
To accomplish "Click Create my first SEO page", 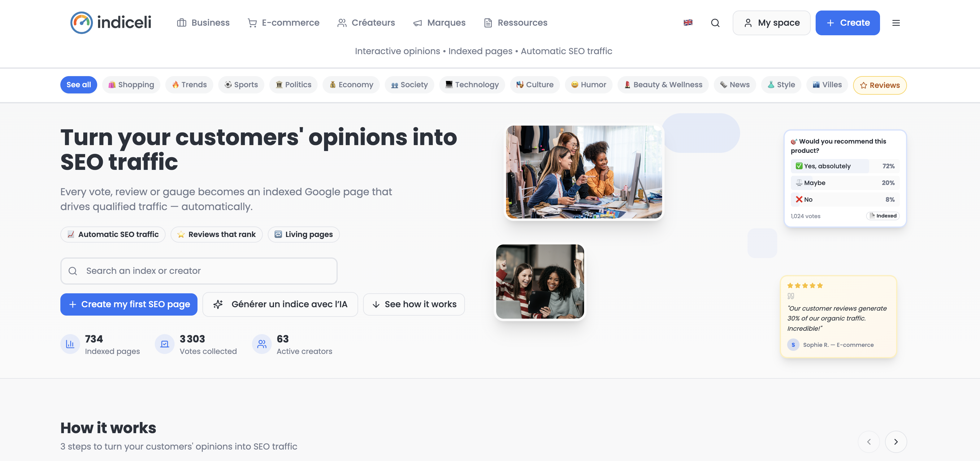I will pos(128,304).
